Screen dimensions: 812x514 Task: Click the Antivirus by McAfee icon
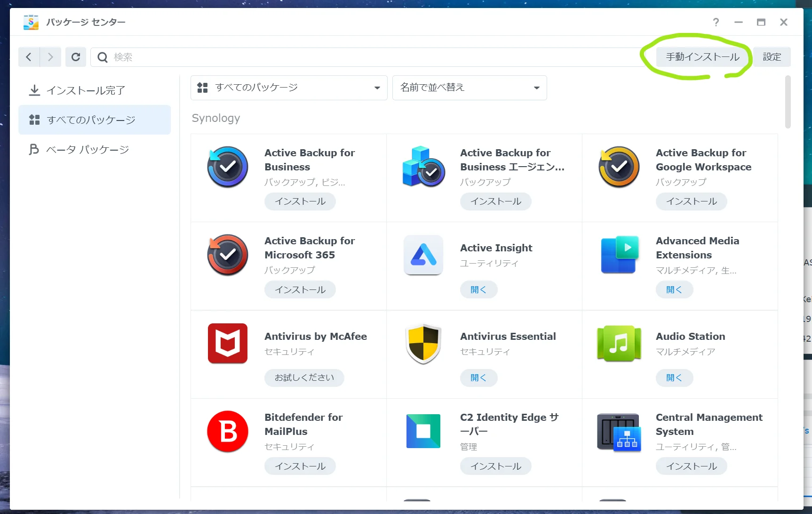[228, 343]
